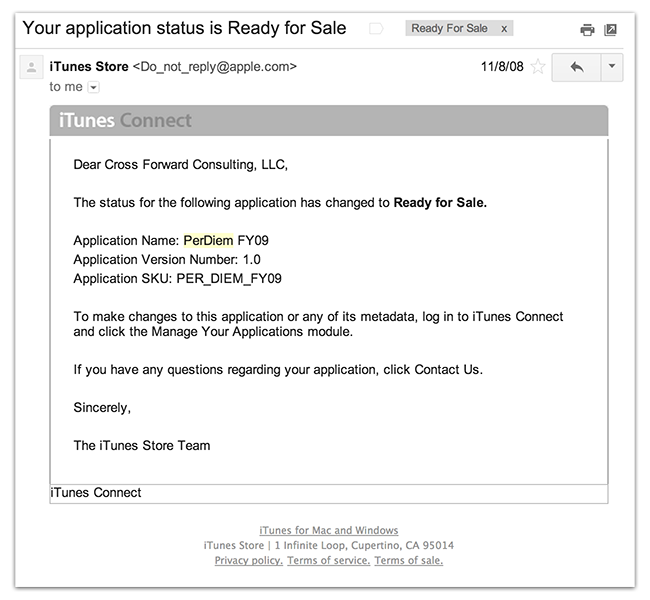Click the Contact Us sentence

[x=278, y=369]
